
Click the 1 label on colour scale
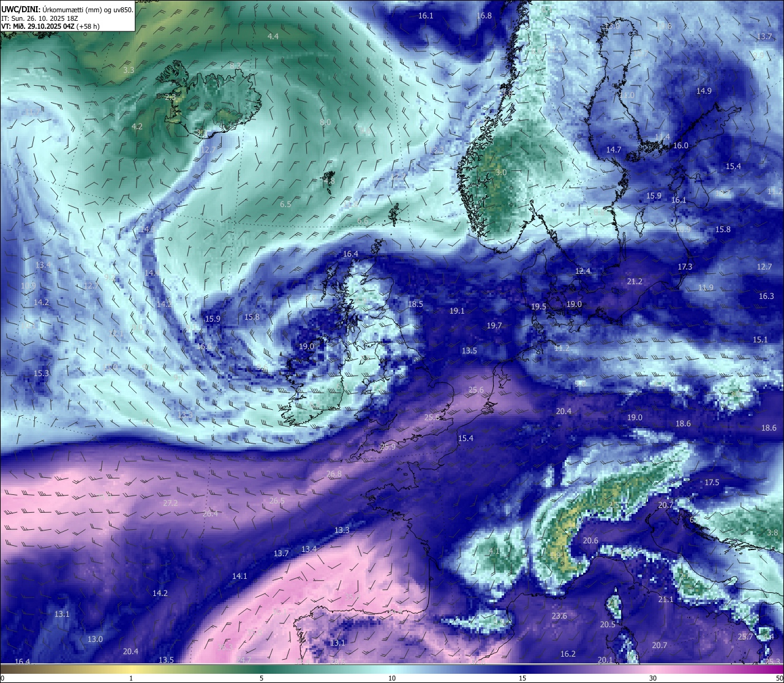pos(131,678)
